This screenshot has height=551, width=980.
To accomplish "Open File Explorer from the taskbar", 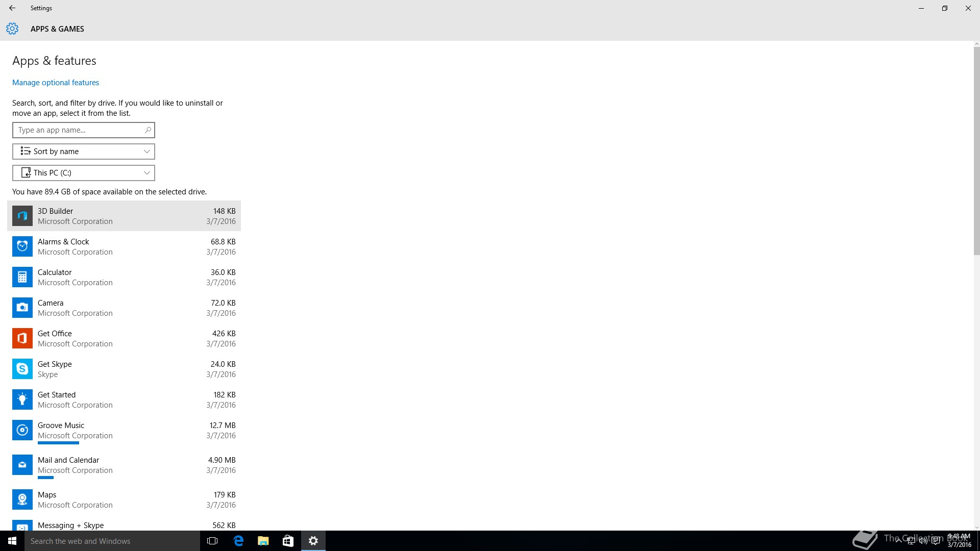I will click(x=263, y=541).
